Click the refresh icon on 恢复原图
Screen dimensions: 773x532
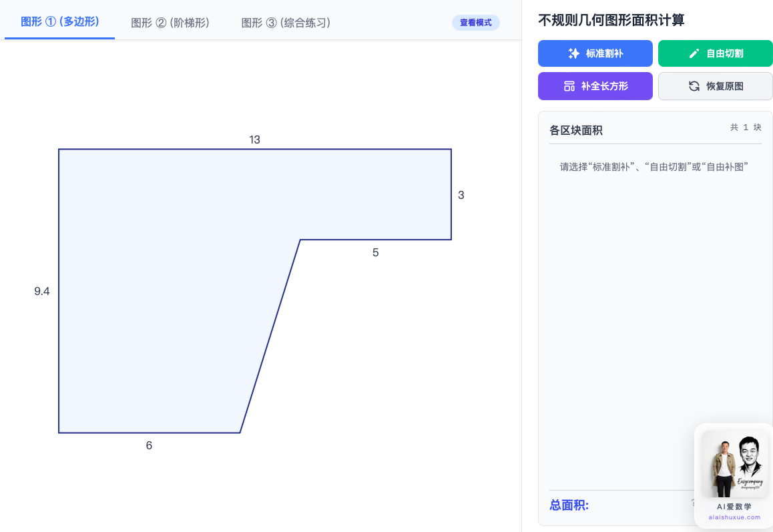pyautogui.click(x=694, y=86)
